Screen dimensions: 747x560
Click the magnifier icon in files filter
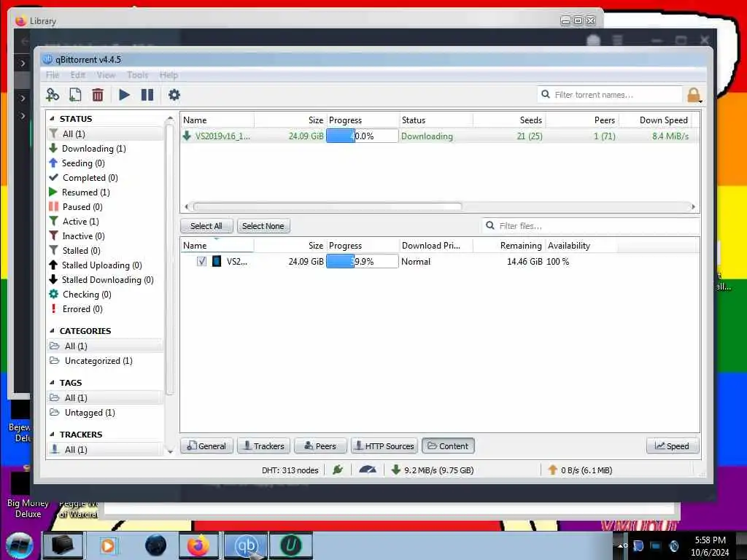click(489, 225)
